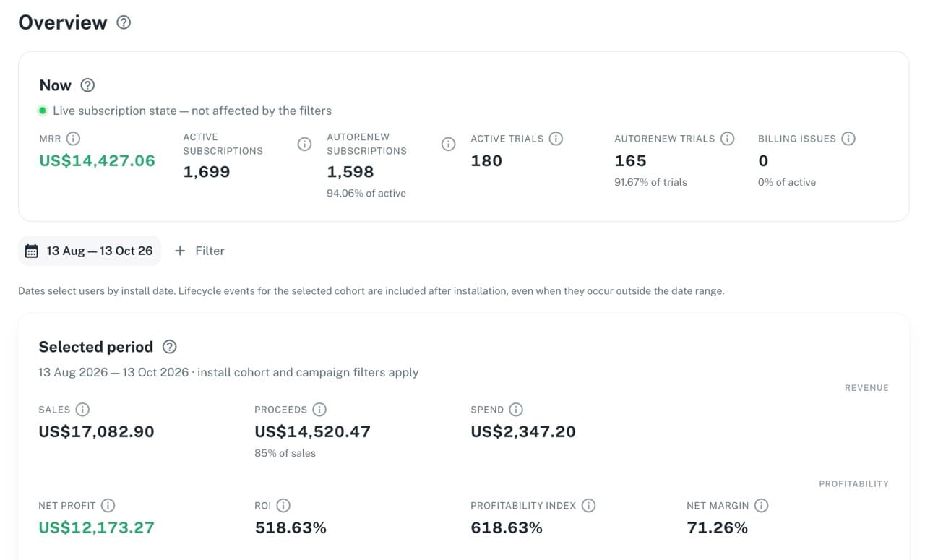
Task: Show info for Sales metric
Action: (82, 409)
